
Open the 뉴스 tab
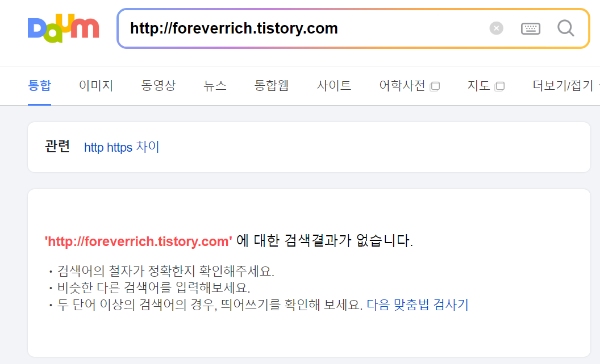(215, 85)
